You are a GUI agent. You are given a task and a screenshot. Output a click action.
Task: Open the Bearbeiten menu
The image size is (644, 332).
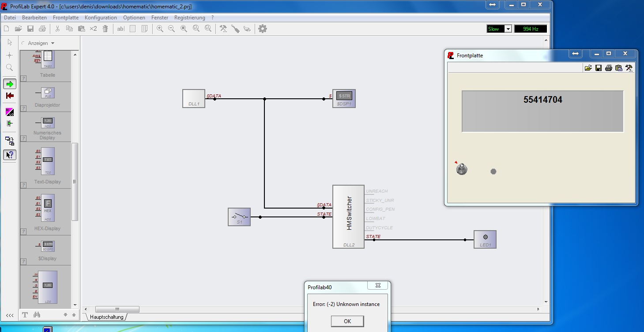[34, 18]
